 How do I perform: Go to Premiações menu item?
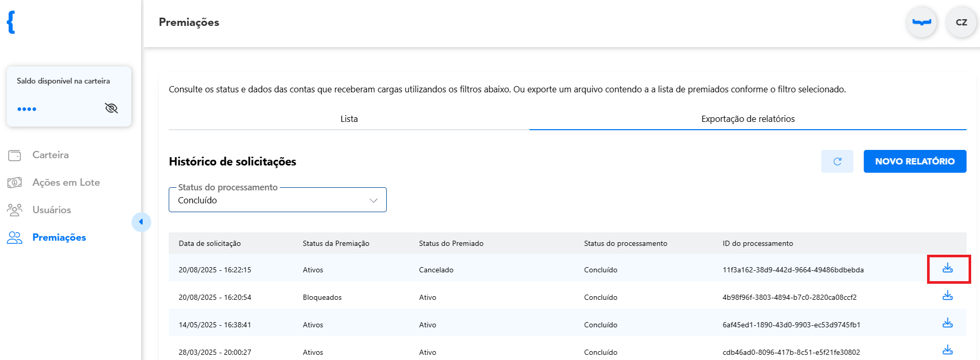coord(59,238)
